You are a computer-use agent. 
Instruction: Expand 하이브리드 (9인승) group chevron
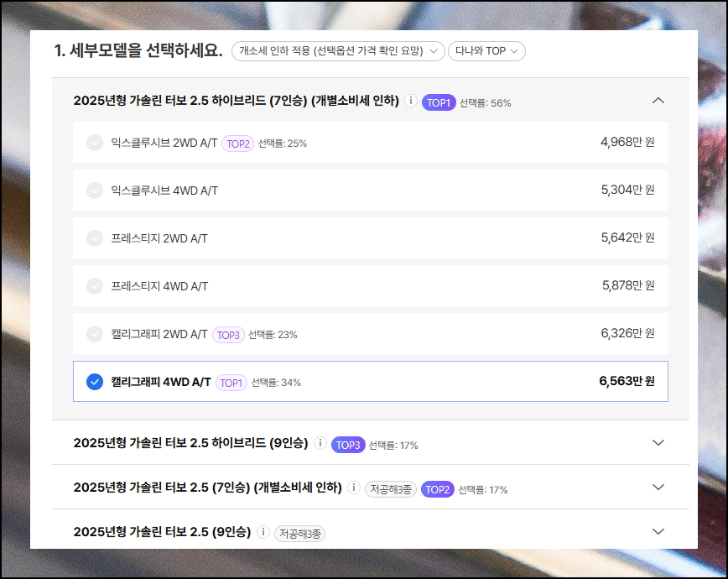coord(658,442)
